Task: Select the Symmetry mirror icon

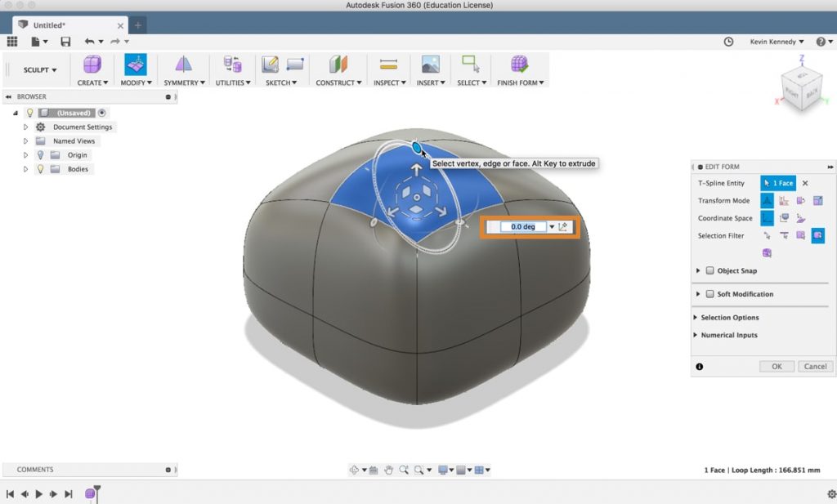Action: coord(183,65)
